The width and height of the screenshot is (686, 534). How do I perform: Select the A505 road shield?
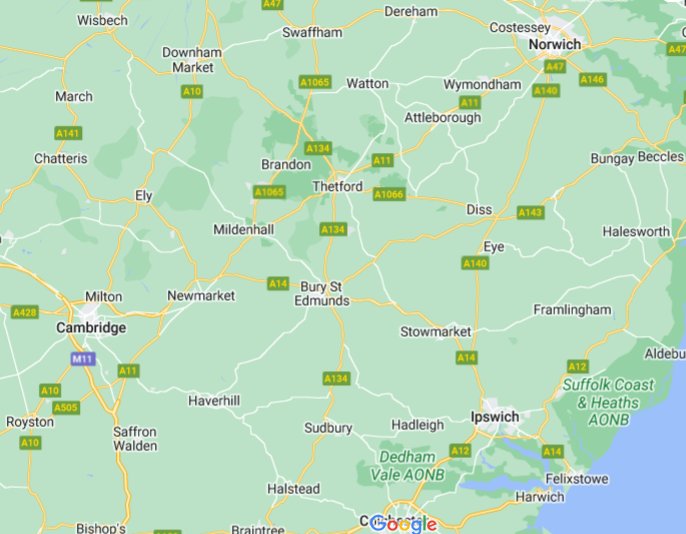coord(66,408)
